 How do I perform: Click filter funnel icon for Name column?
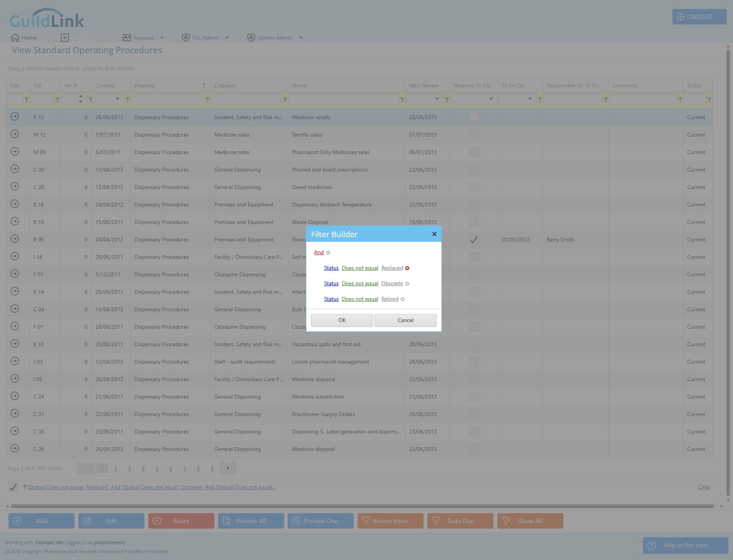coord(402,100)
